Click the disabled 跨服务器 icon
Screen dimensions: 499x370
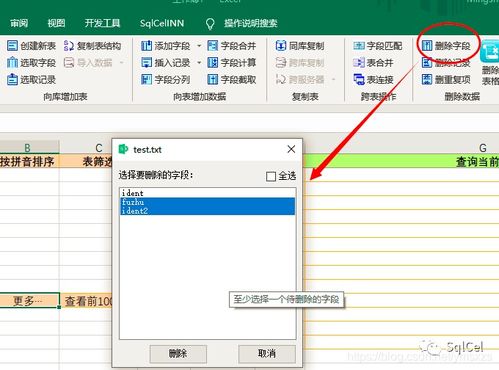click(281, 80)
